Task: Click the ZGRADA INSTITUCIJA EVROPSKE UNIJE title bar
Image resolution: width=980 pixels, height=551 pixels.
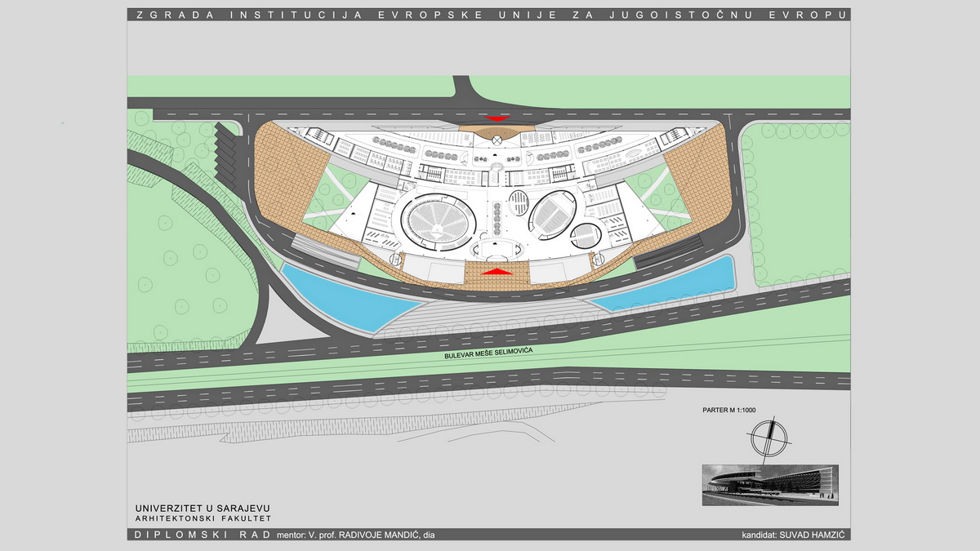Action: pos(488,15)
